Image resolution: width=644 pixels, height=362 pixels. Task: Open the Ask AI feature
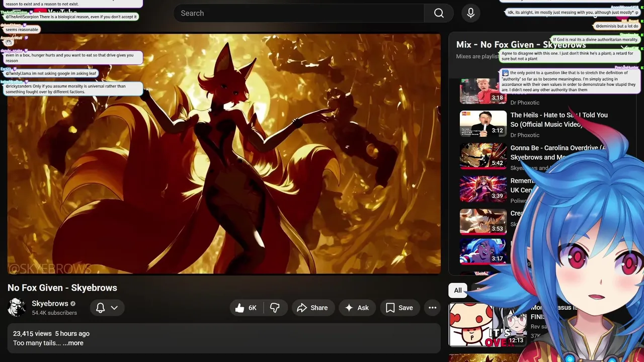357,308
